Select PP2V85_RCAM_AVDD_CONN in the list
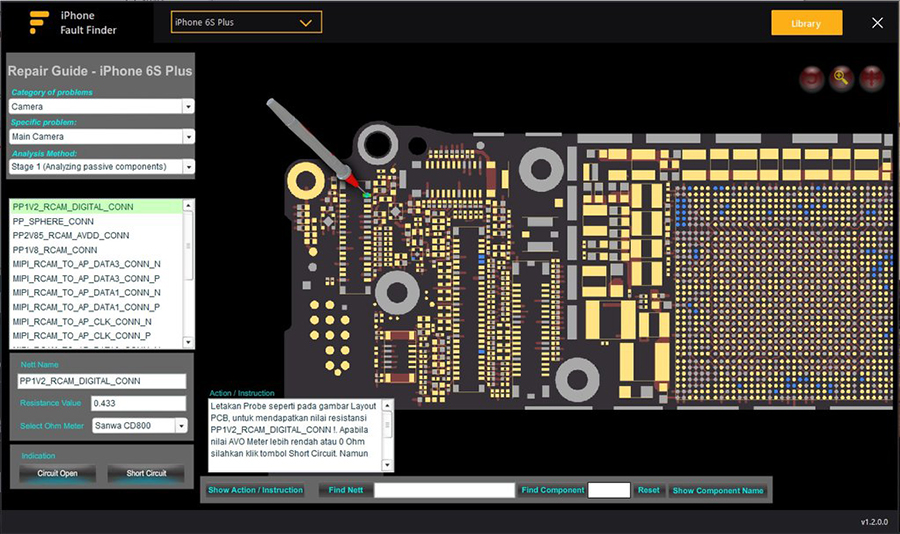 [96, 235]
